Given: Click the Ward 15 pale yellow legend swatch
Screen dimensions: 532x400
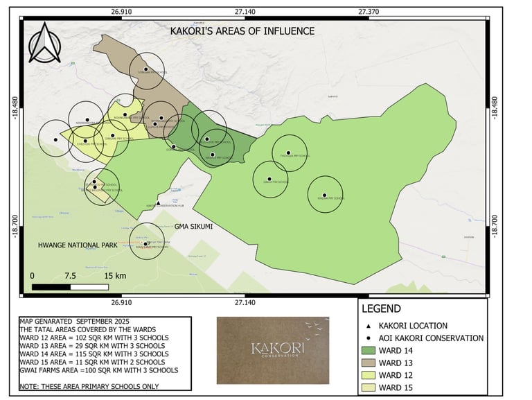Looking at the screenshot, I should click(369, 388).
